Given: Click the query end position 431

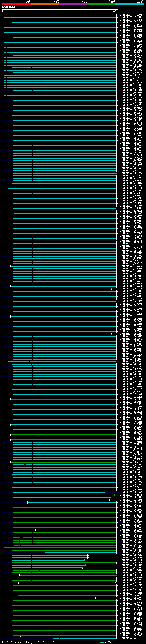Looking at the screenshot, I should [x=115, y=11].
